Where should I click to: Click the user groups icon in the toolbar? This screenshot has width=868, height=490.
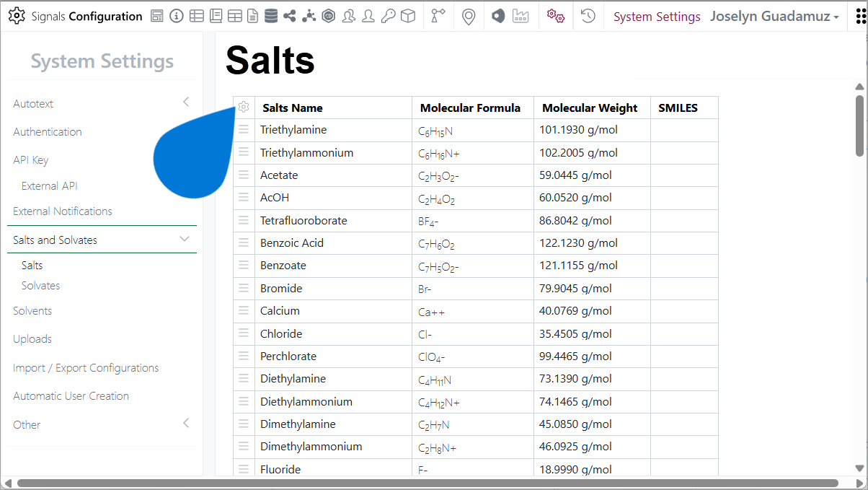tap(349, 15)
